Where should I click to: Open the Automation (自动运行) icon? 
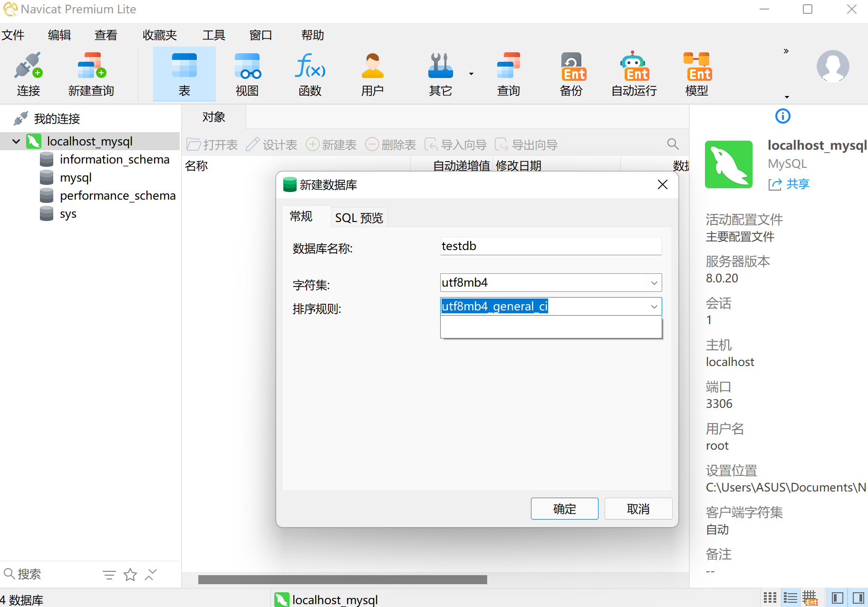(634, 74)
